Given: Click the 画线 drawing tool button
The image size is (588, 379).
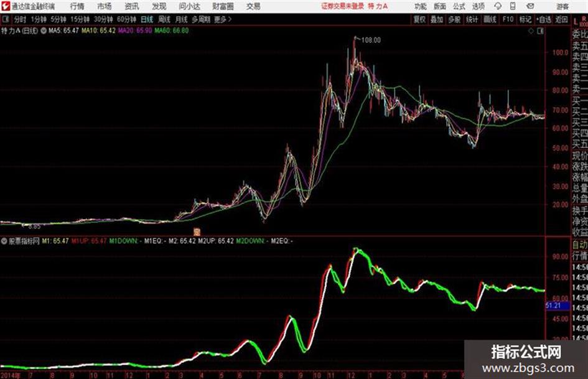Looking at the screenshot, I should pos(490,19).
